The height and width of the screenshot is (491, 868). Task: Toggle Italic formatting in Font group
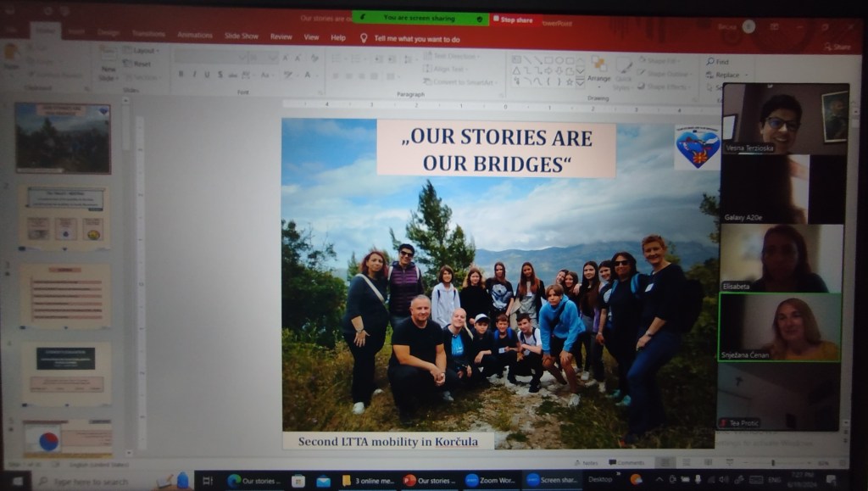pyautogui.click(x=194, y=75)
